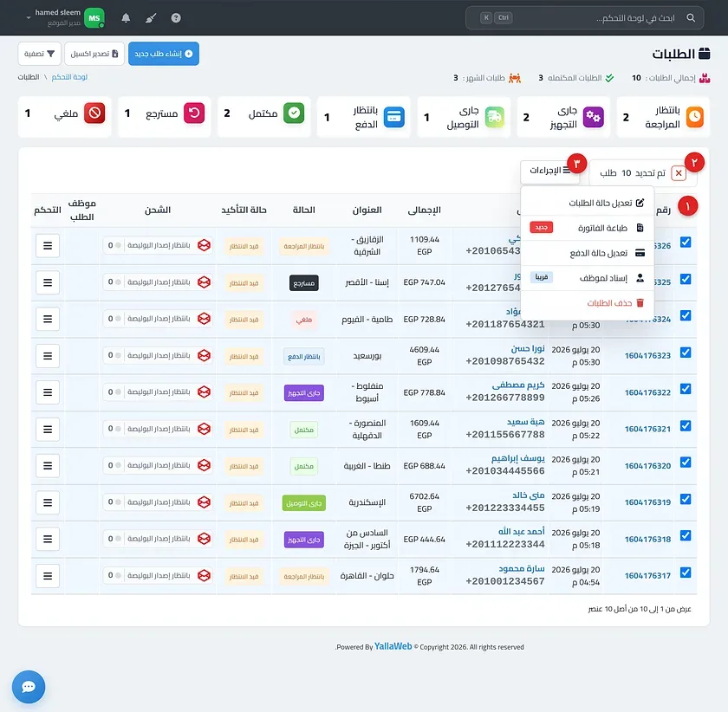This screenshot has height=712, width=728.
Task: Click shipping icon in order 1604176317 row
Action: click(204, 575)
